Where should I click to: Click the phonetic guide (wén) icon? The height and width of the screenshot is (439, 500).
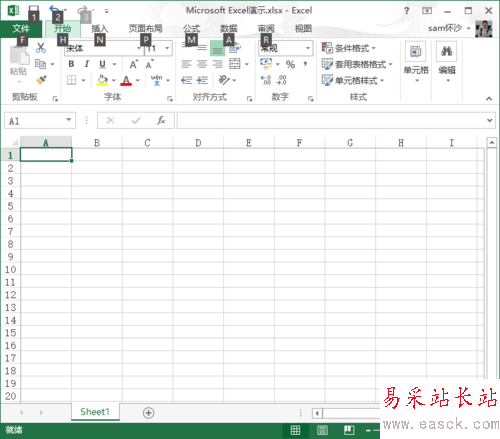pyautogui.click(x=156, y=80)
